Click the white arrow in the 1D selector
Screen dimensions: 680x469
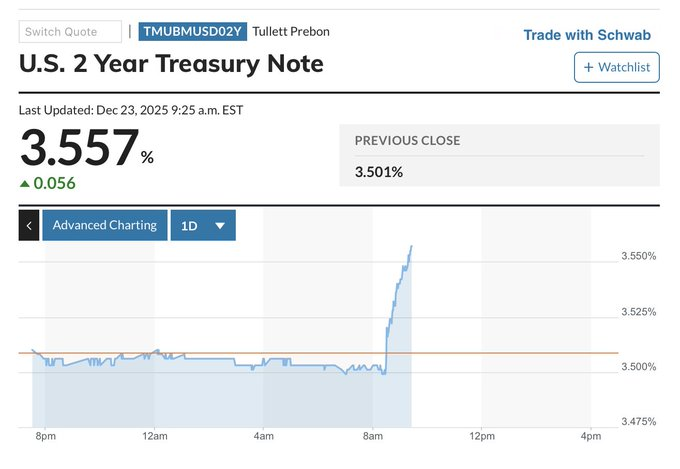[220, 226]
